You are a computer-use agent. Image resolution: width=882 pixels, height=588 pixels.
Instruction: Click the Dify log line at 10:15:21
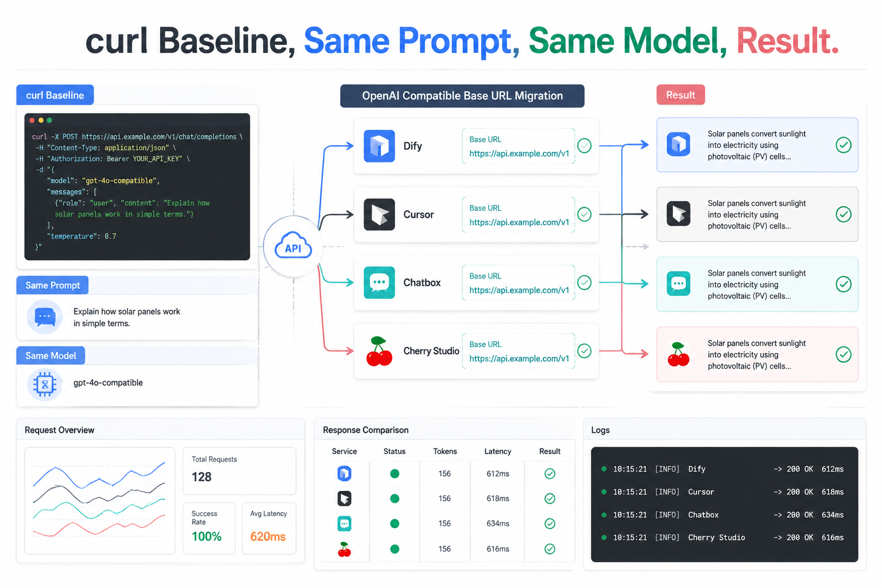[723, 469]
